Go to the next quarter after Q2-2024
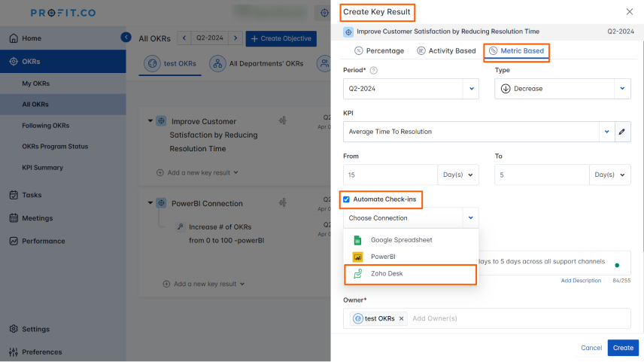Image resolution: width=644 pixels, height=362 pixels. coord(235,38)
